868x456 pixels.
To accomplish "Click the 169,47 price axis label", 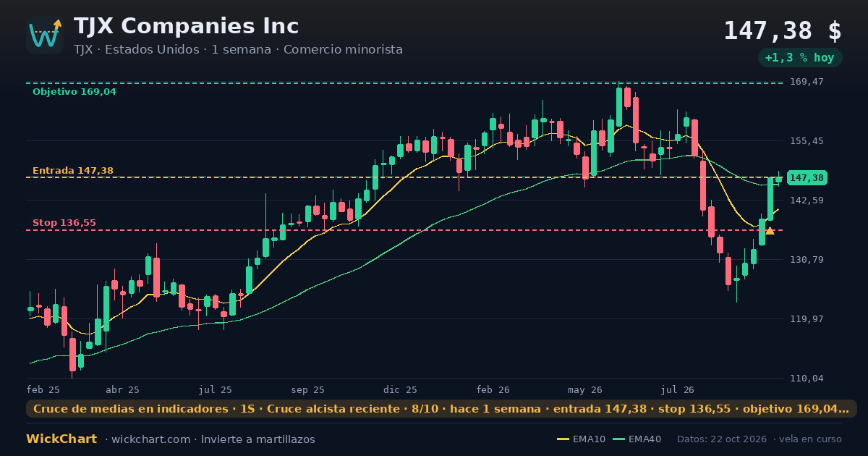I will (x=807, y=82).
